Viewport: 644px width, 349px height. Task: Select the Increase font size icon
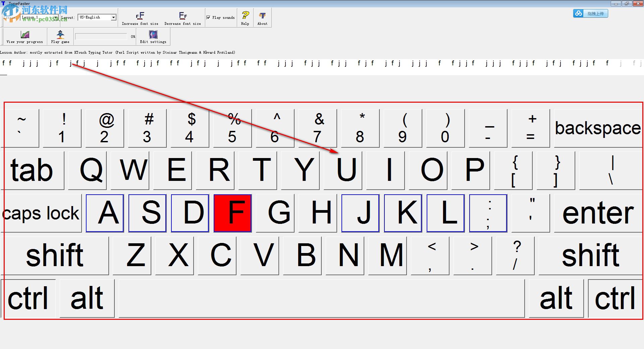click(140, 15)
